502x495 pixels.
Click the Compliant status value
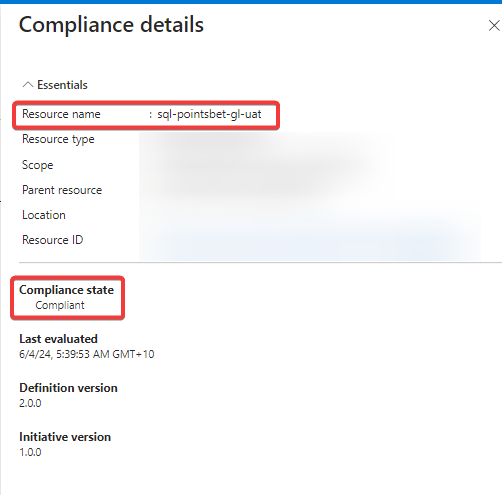click(60, 305)
